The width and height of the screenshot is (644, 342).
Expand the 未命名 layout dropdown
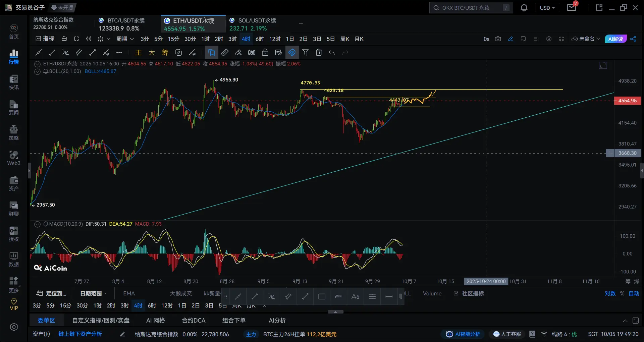(586, 39)
